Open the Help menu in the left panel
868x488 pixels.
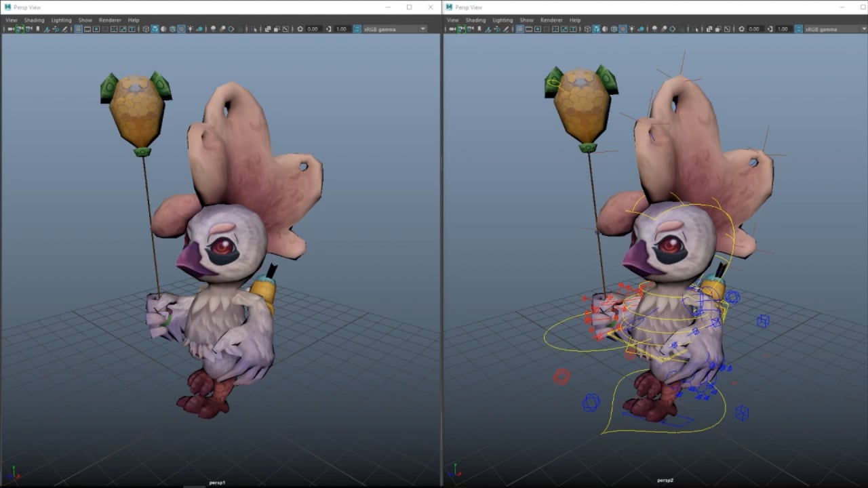134,20
